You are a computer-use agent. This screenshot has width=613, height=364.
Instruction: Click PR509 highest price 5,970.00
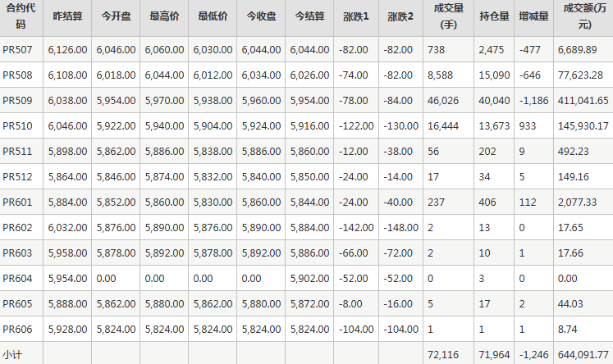164,101
